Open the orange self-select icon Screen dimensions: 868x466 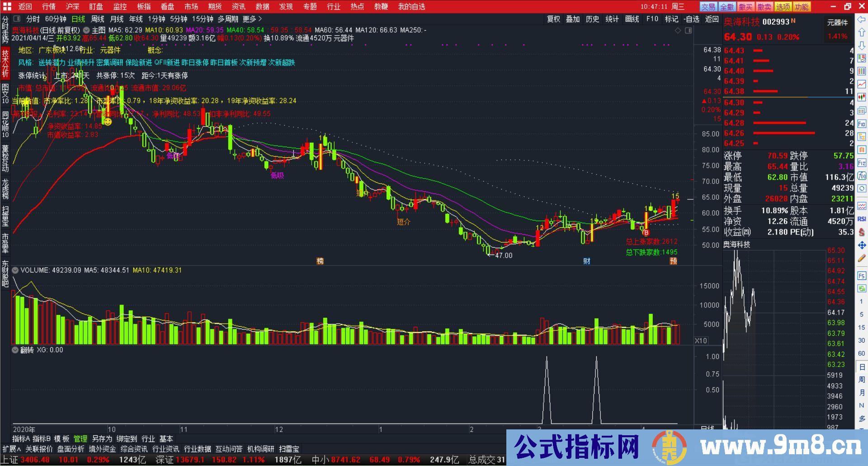click(861, 150)
